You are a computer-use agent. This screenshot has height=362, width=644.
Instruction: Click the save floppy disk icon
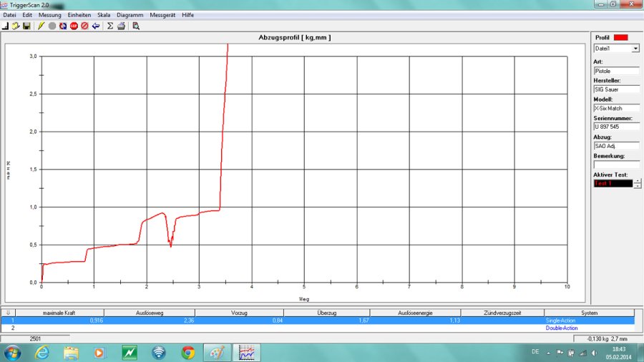(26, 26)
